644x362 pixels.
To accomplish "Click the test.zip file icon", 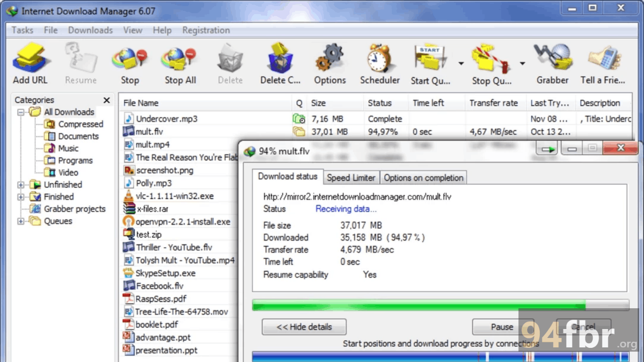I will tap(129, 234).
